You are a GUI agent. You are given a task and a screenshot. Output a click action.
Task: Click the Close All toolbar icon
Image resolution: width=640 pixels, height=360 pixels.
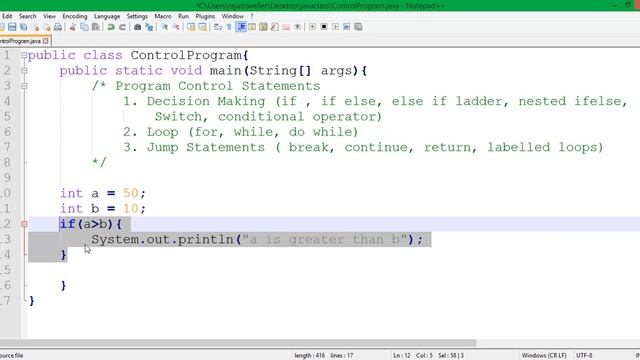pyautogui.click(x=47, y=27)
